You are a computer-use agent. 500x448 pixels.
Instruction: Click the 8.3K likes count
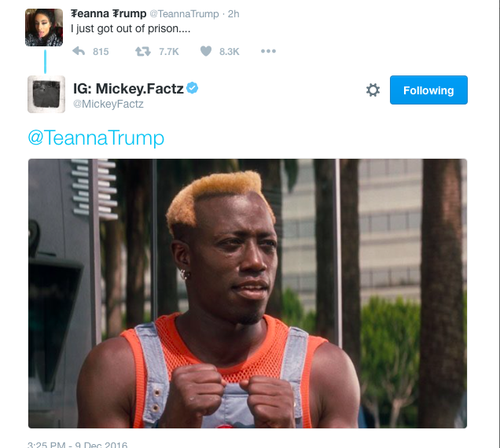coord(229,52)
